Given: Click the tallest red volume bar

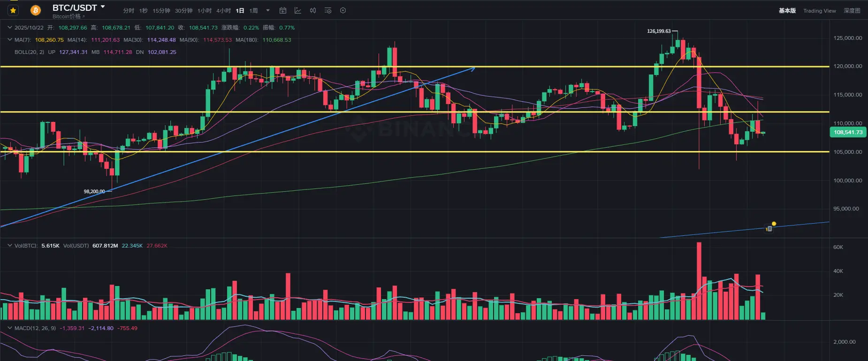Looking at the screenshot, I should (x=699, y=281).
